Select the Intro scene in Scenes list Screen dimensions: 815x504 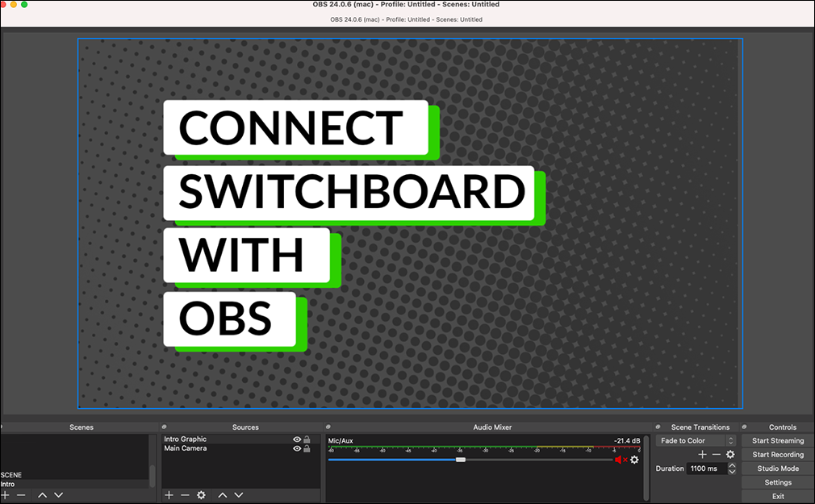tap(75, 485)
